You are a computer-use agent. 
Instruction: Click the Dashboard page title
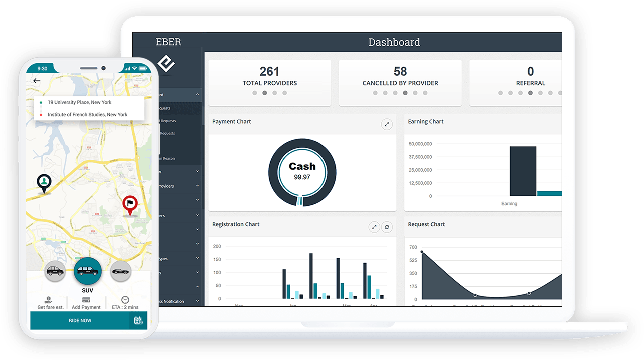[x=394, y=42]
